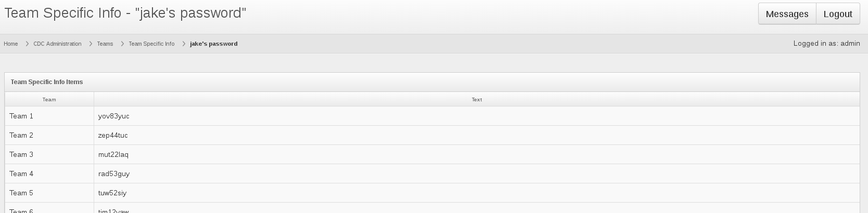Open the Messages button
This screenshot has width=868, height=213.
tap(787, 14)
